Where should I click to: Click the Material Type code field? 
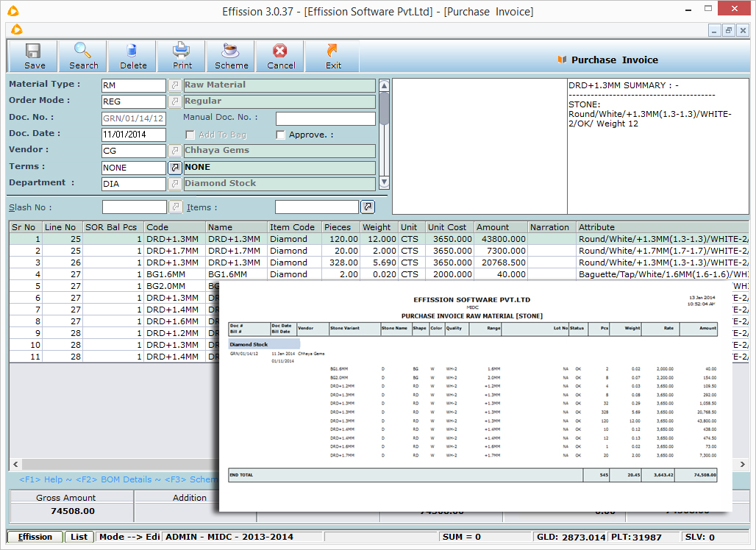(134, 85)
